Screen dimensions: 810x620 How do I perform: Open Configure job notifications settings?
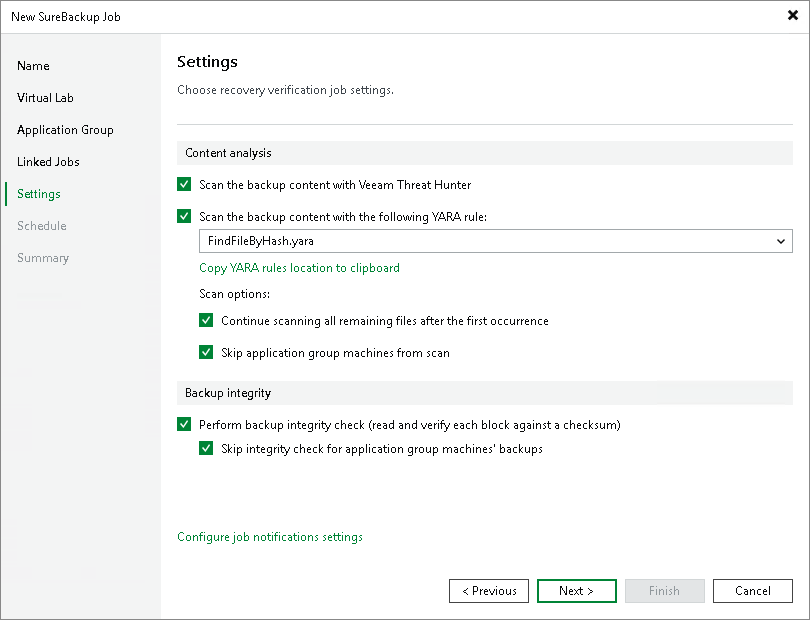coord(270,537)
